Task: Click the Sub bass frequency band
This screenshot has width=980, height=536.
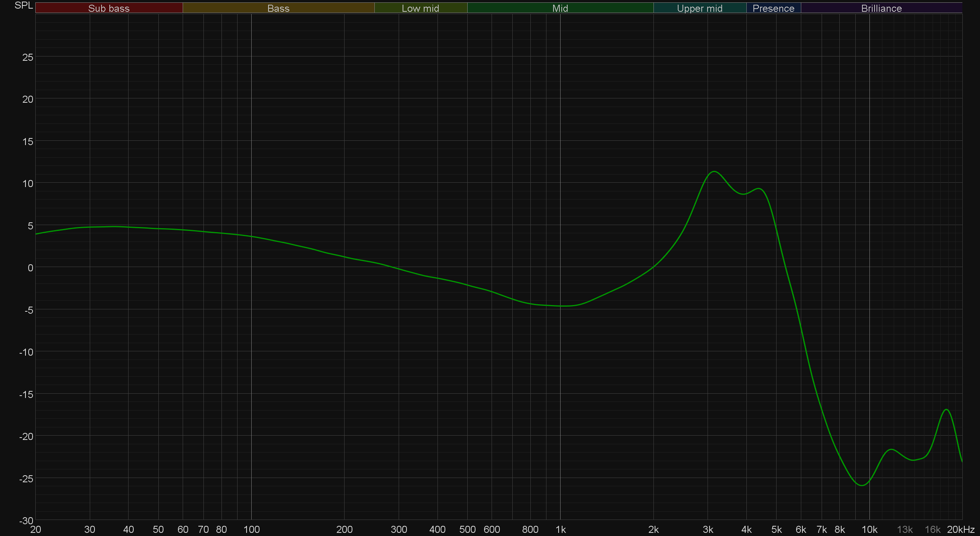Action: 109,8
